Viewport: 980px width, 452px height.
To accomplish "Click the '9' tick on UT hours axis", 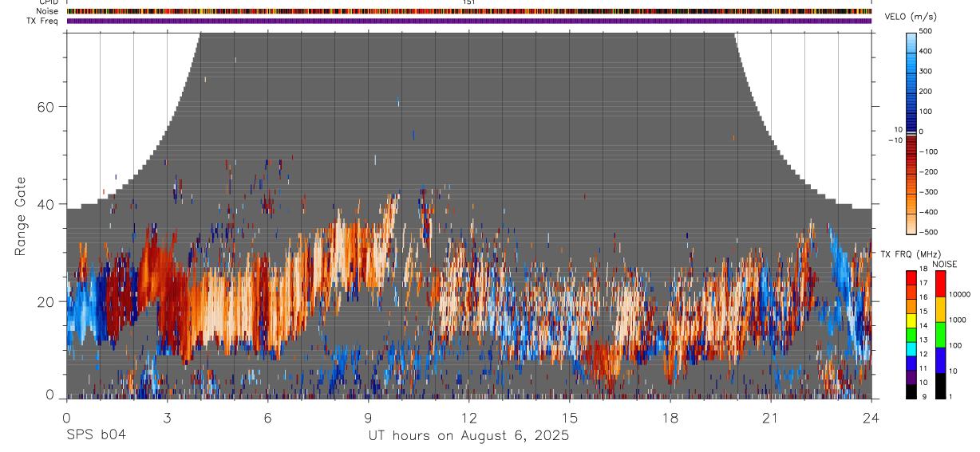I will coord(368,417).
